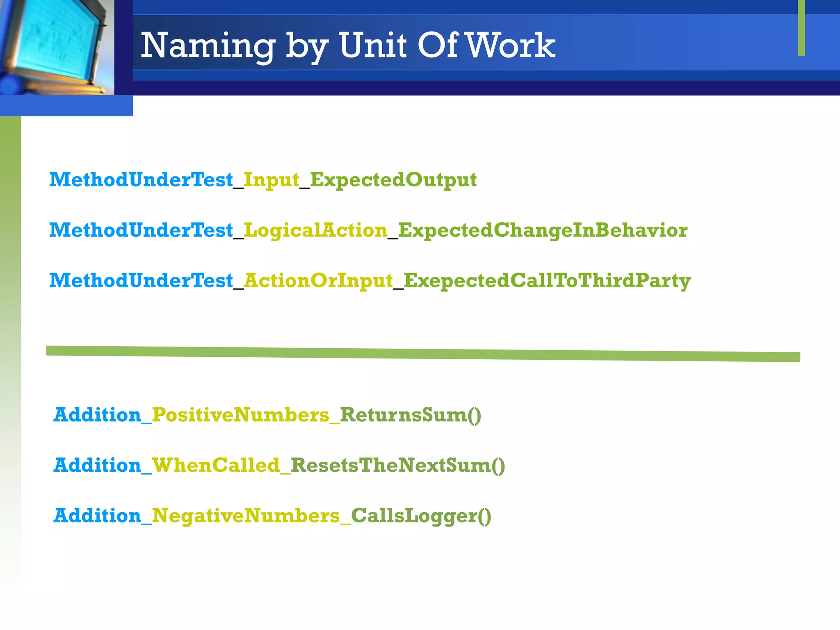This screenshot has width=840, height=630.
Task: Click the 'LogicalAction' yellow text
Action: tap(315, 230)
